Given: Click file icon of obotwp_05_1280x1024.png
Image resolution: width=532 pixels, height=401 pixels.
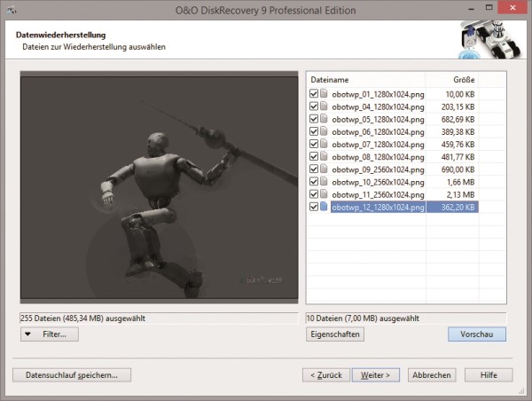Looking at the screenshot, I should point(324,120).
